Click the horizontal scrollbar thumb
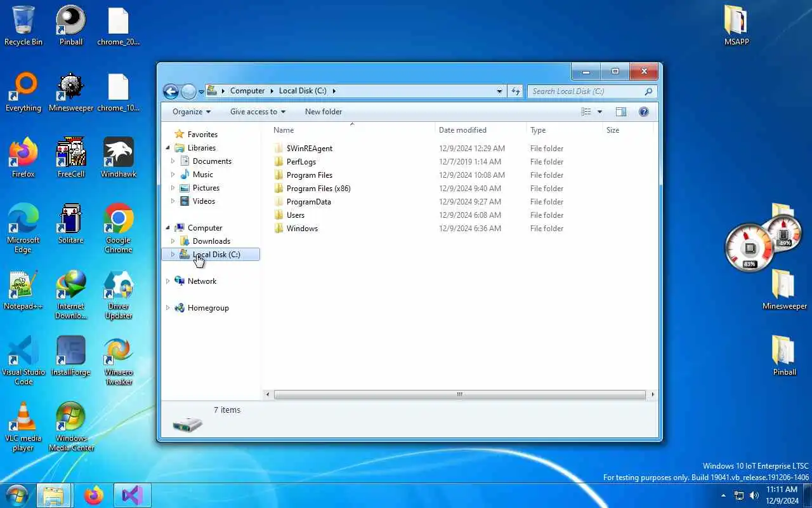 [460, 394]
